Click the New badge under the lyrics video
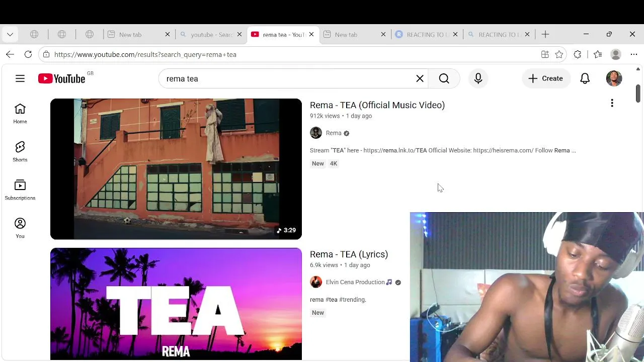Image resolution: width=644 pixels, height=362 pixels. [x=318, y=313]
